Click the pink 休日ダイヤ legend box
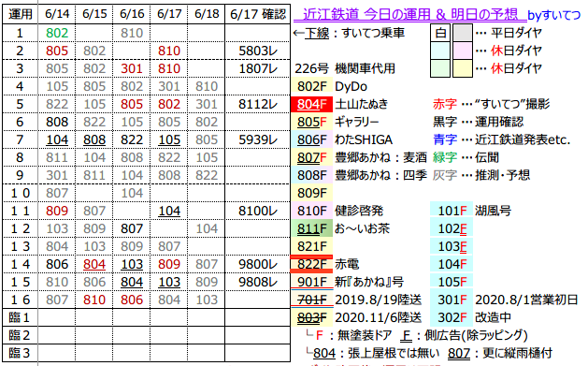 463,51
